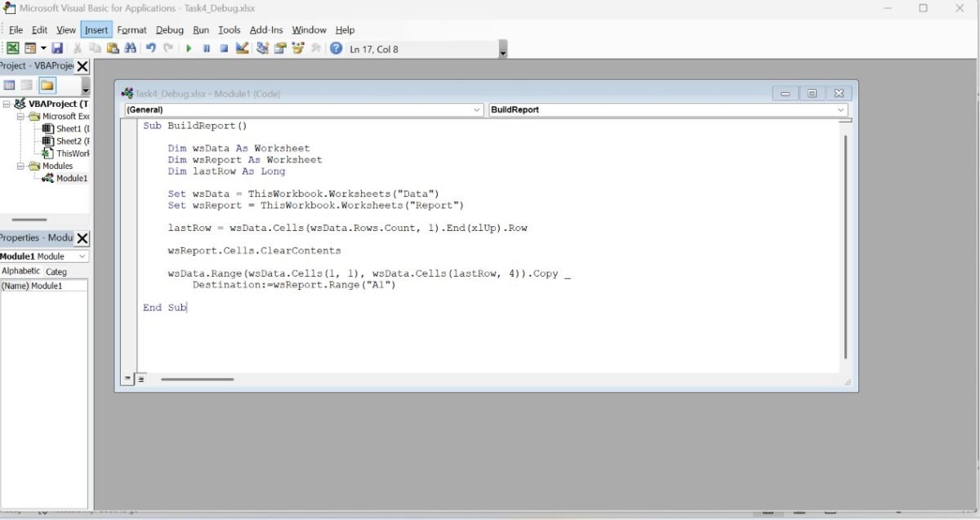Image resolution: width=980 pixels, height=520 pixels.
Task: Open the Object Browser toolbar icon
Action: tap(298, 49)
